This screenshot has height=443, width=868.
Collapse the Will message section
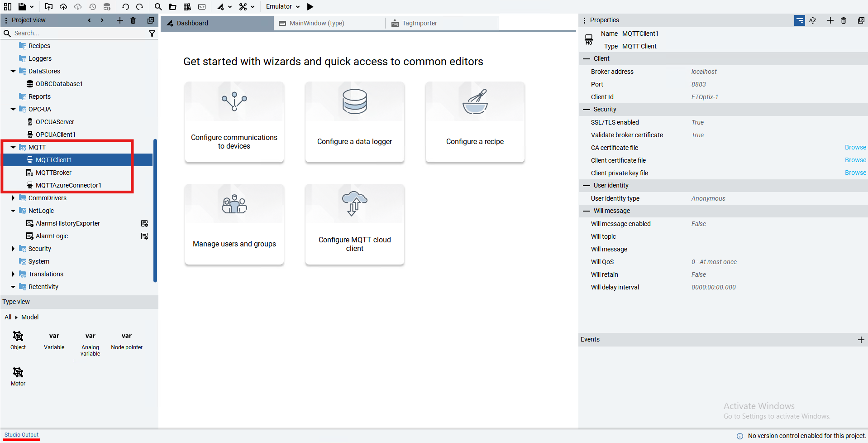pos(587,211)
